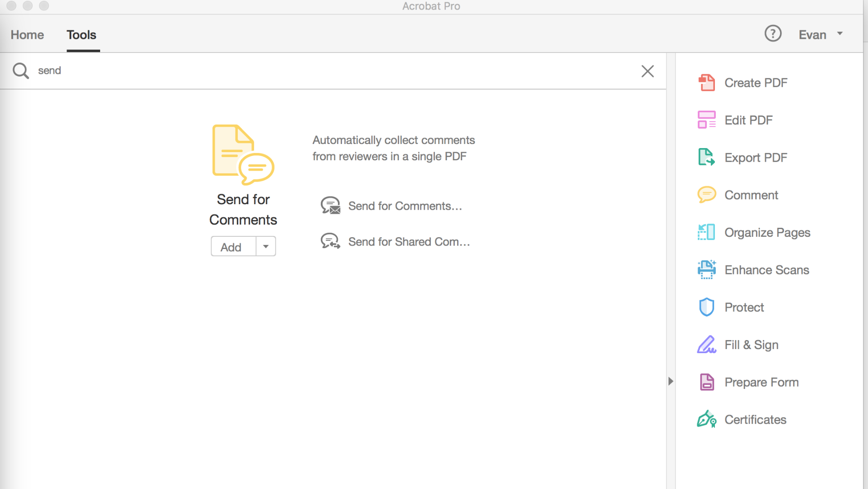Click the large Send for Comments tool icon

pos(243,155)
